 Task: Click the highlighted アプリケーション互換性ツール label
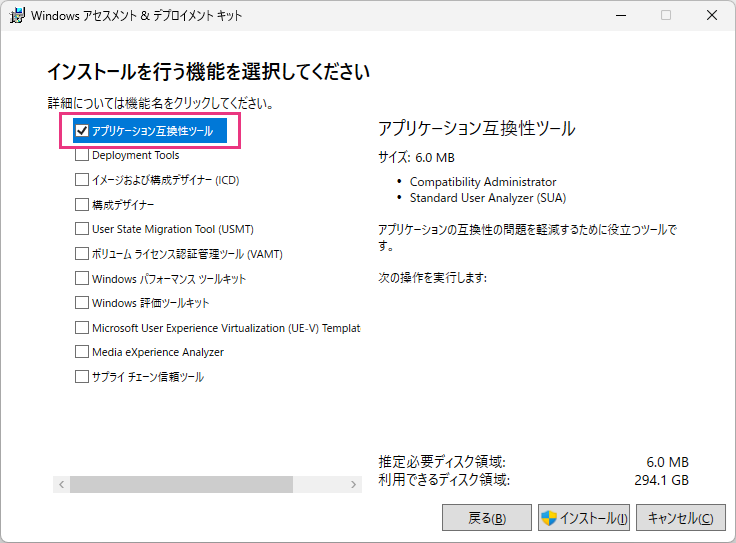(x=153, y=131)
